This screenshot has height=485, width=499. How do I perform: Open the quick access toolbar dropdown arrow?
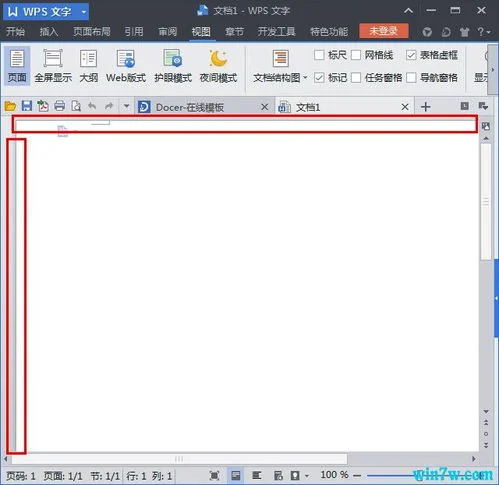tap(126, 106)
